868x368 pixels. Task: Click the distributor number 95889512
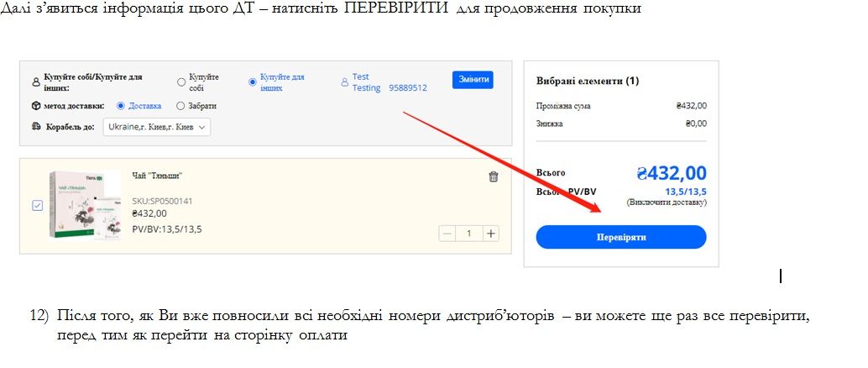click(x=408, y=88)
